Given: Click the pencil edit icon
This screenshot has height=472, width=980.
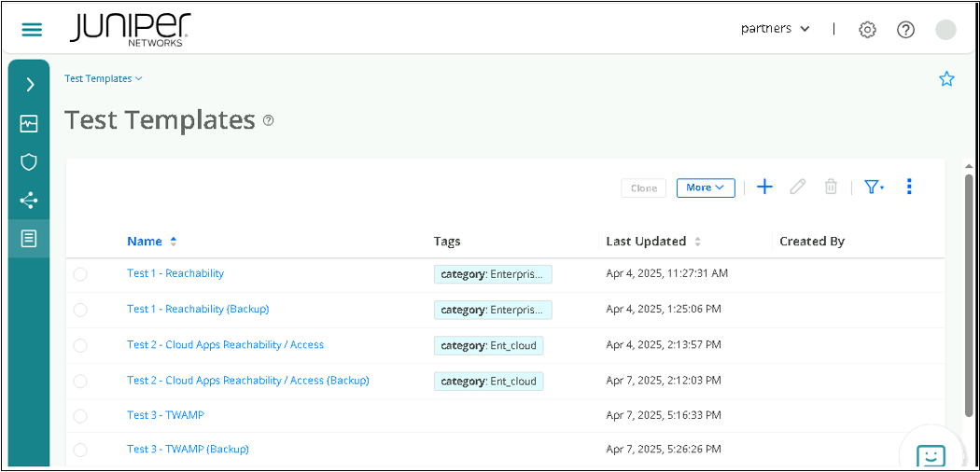Looking at the screenshot, I should coord(797,187).
